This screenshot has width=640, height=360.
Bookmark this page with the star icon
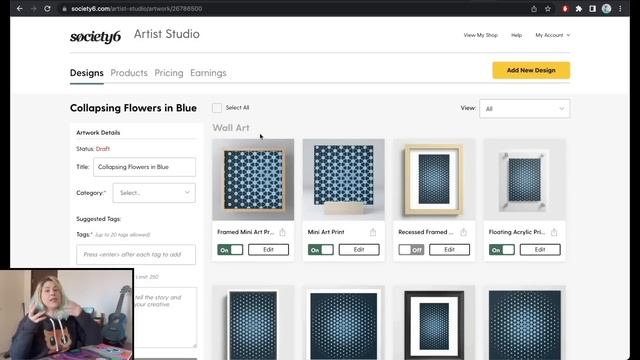point(548,9)
